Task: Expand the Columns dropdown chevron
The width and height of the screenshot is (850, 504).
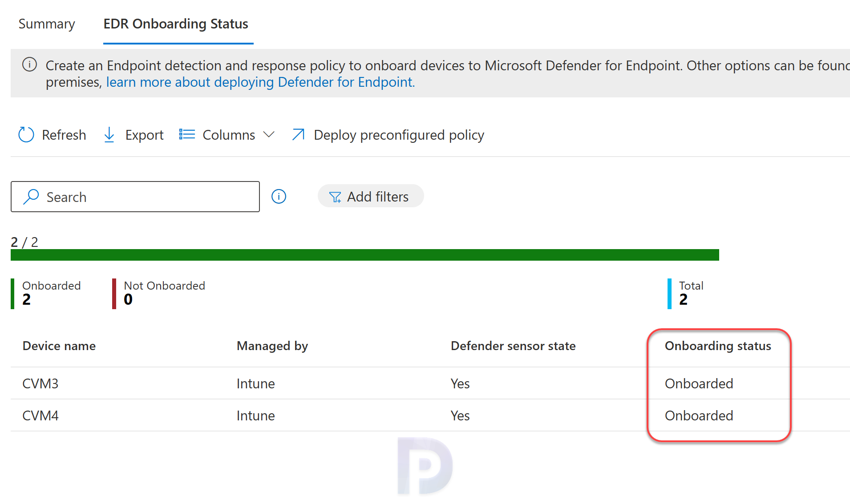Action: [269, 135]
